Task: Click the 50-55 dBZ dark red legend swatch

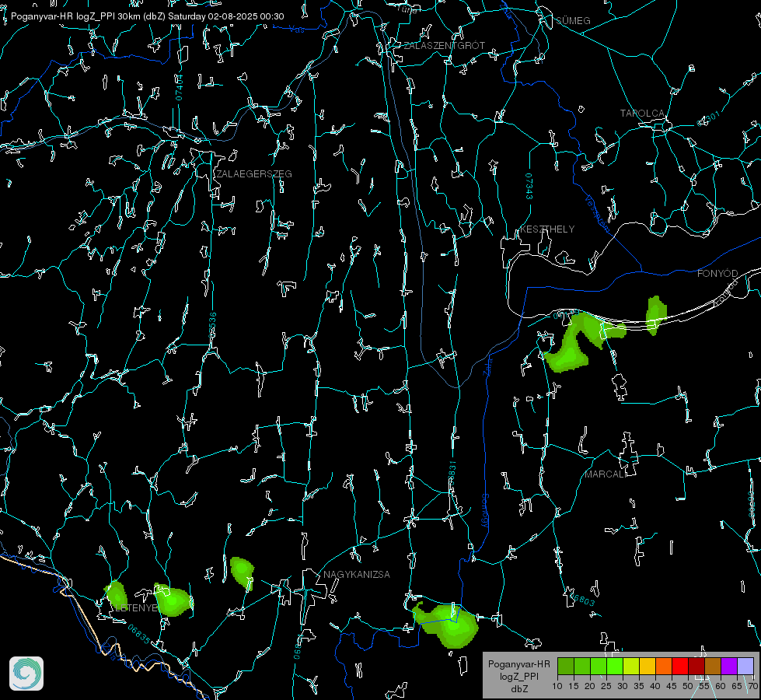Action: point(696,666)
